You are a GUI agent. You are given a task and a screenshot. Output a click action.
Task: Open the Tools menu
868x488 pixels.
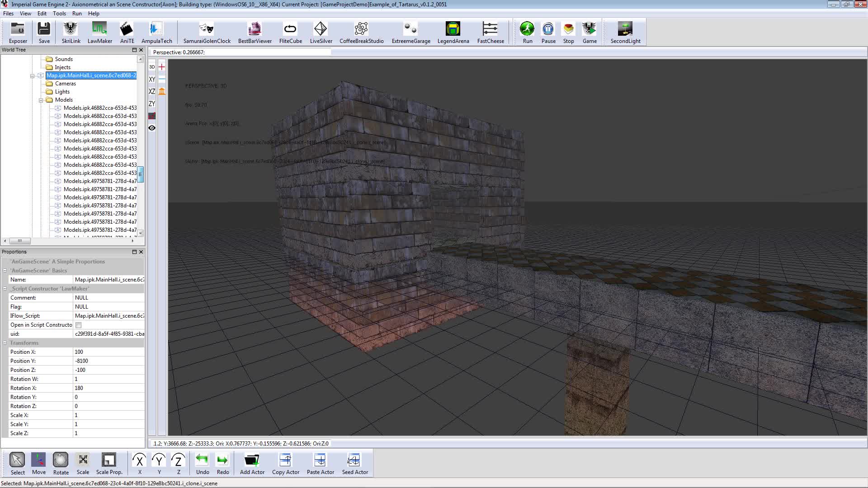[x=59, y=13]
